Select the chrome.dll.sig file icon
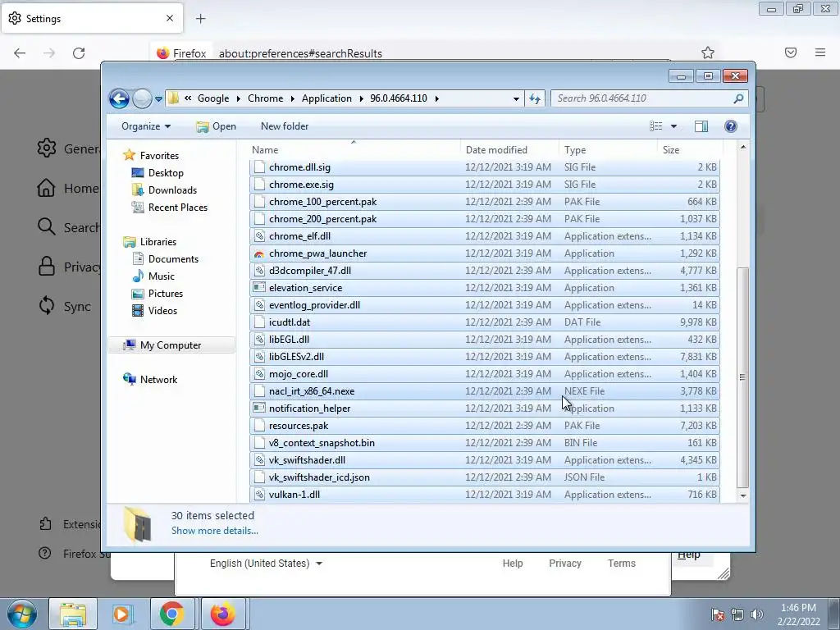The image size is (840, 630). pos(259,167)
